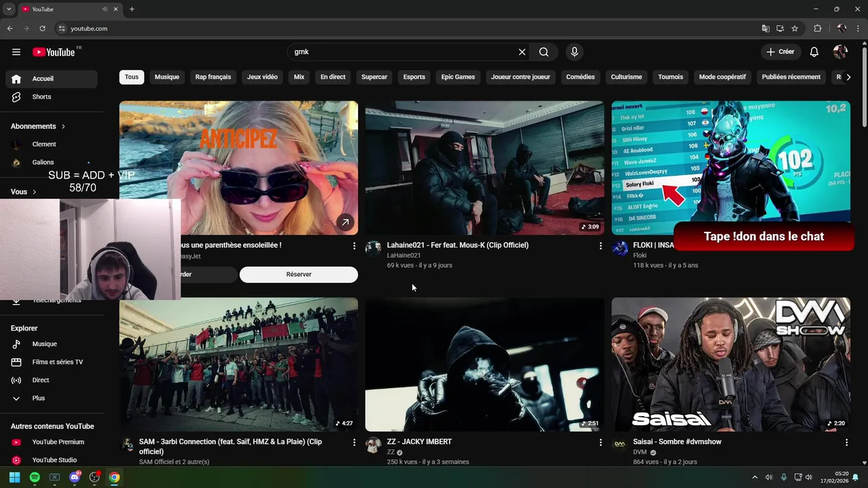Play ZZ JACKY IMBERT thumbnail
This screenshot has width=868, height=488.
(x=484, y=364)
